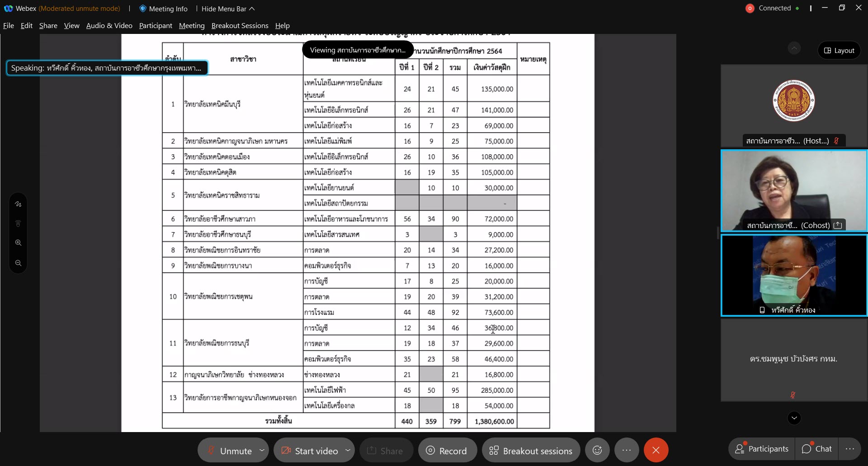Open the Share menu
This screenshot has width=868, height=466.
[x=48, y=25]
